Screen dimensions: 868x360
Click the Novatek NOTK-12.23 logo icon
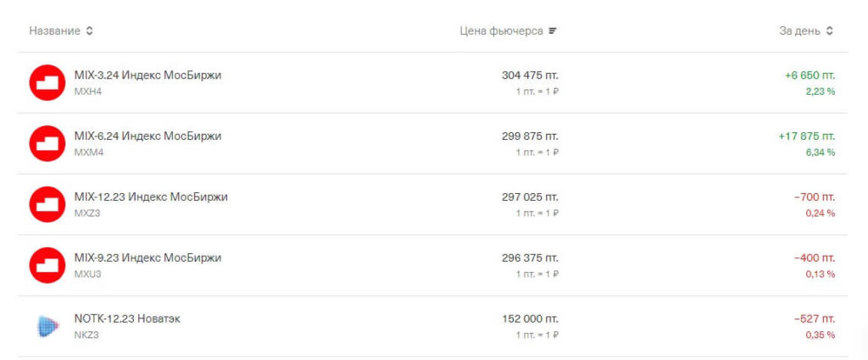(x=47, y=326)
